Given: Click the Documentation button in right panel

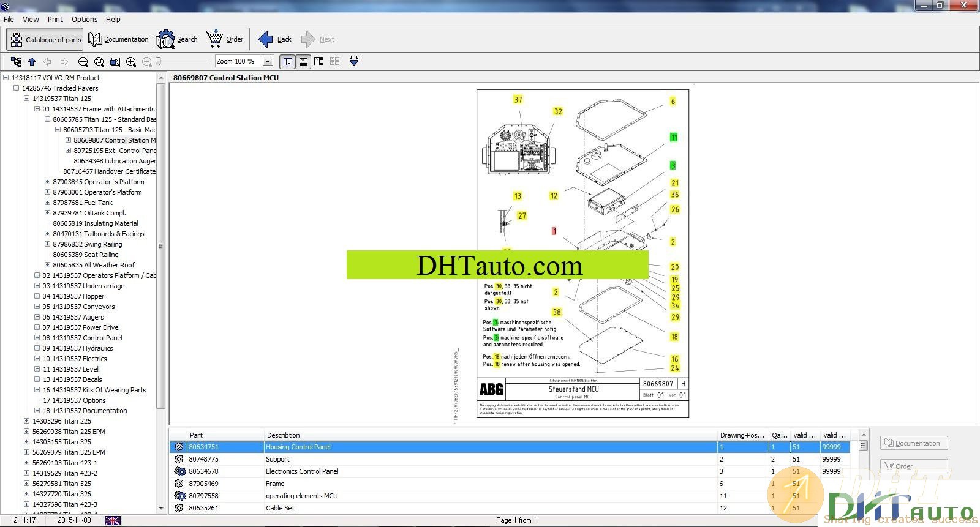Looking at the screenshot, I should coord(914,443).
